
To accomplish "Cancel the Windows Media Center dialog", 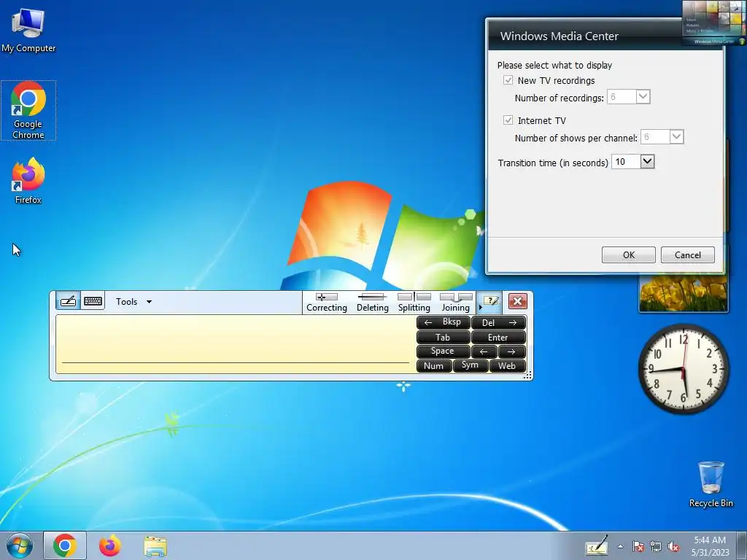I will (x=687, y=254).
